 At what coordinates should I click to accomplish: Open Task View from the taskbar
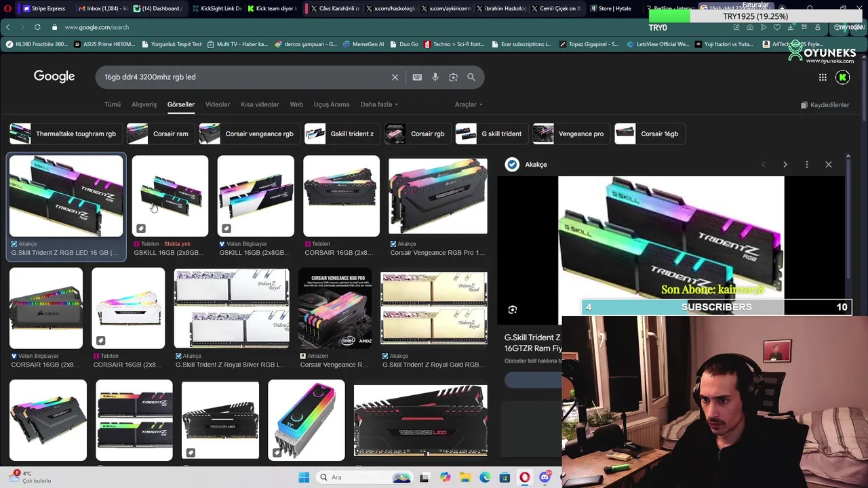point(425,477)
